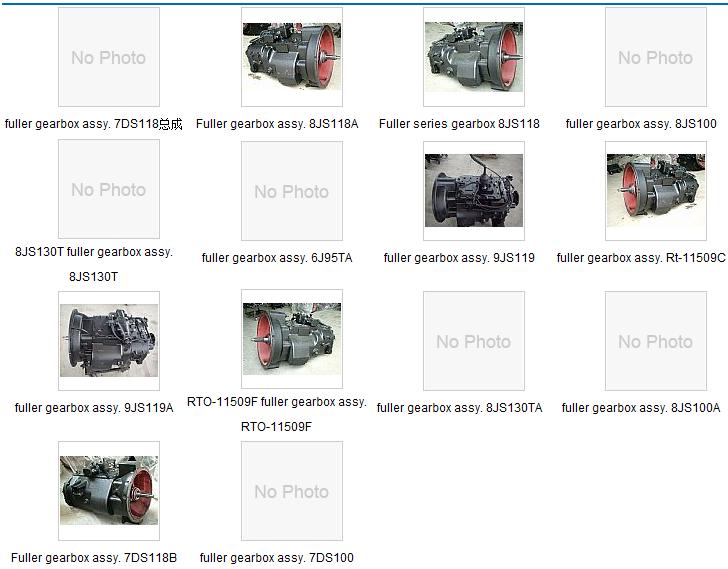The image size is (728, 569).
Task: Open 'Fuller gearbox assy. 7DS118B' link
Action: (94, 558)
